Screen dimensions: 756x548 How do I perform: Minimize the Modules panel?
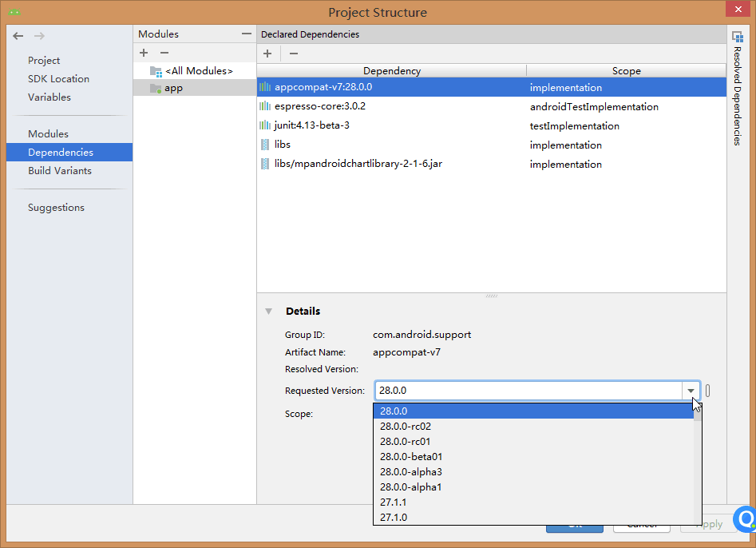click(245, 34)
